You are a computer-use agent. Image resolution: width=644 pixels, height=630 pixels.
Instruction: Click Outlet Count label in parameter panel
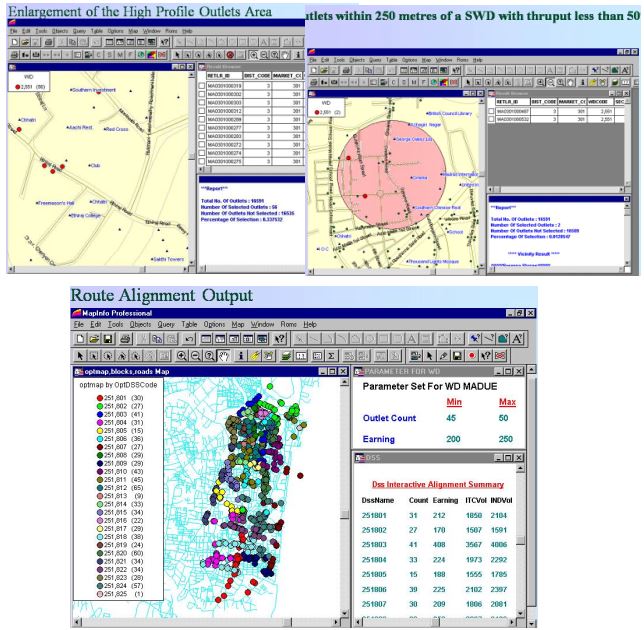389,418
